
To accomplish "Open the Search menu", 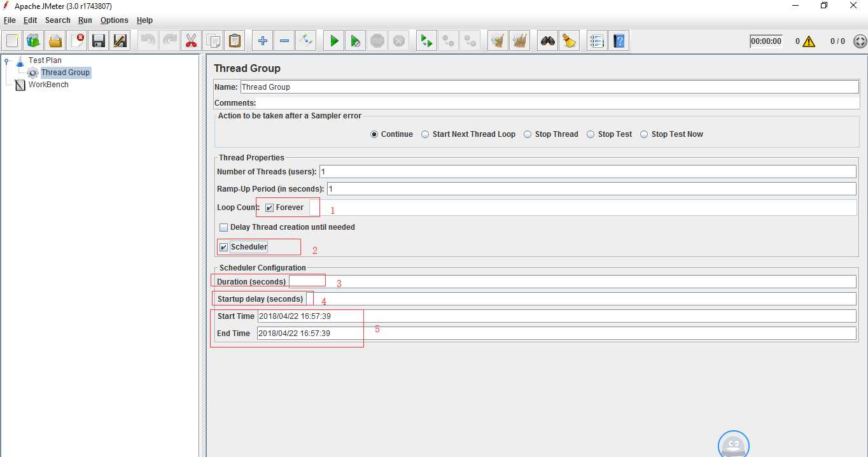I will pos(57,20).
